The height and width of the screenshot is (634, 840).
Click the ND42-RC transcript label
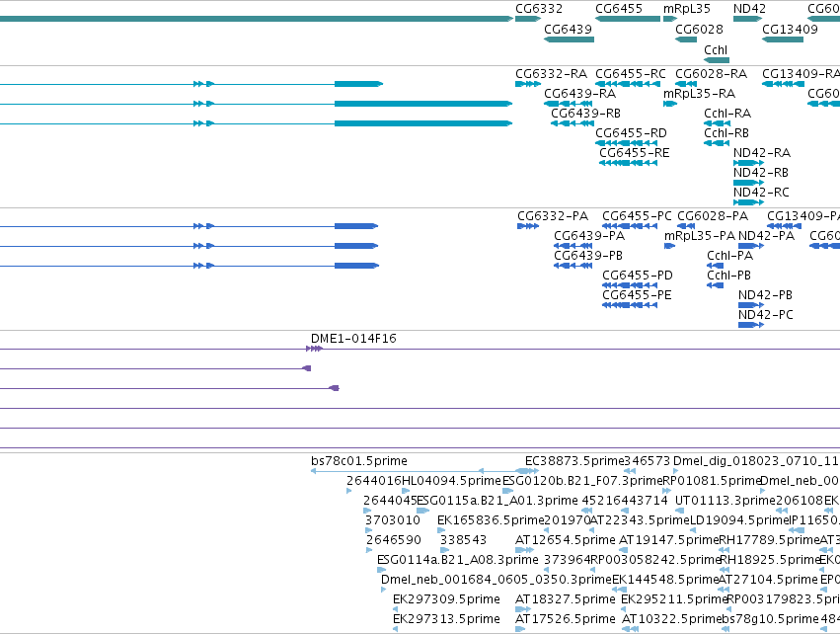[761, 192]
